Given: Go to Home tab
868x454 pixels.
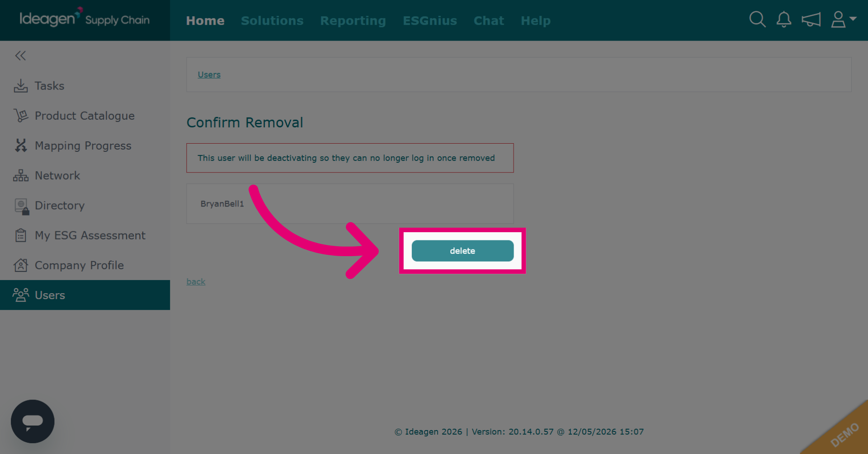Looking at the screenshot, I should click(205, 20).
